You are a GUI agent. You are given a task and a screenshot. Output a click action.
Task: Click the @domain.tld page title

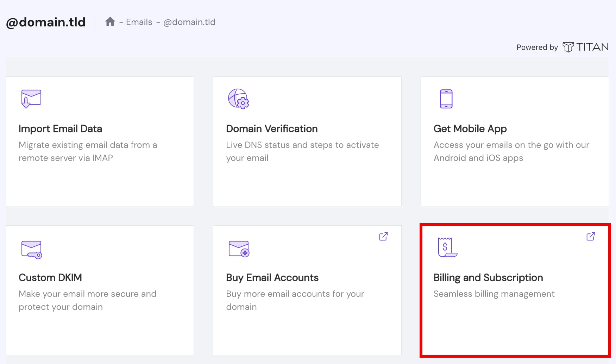pos(45,22)
